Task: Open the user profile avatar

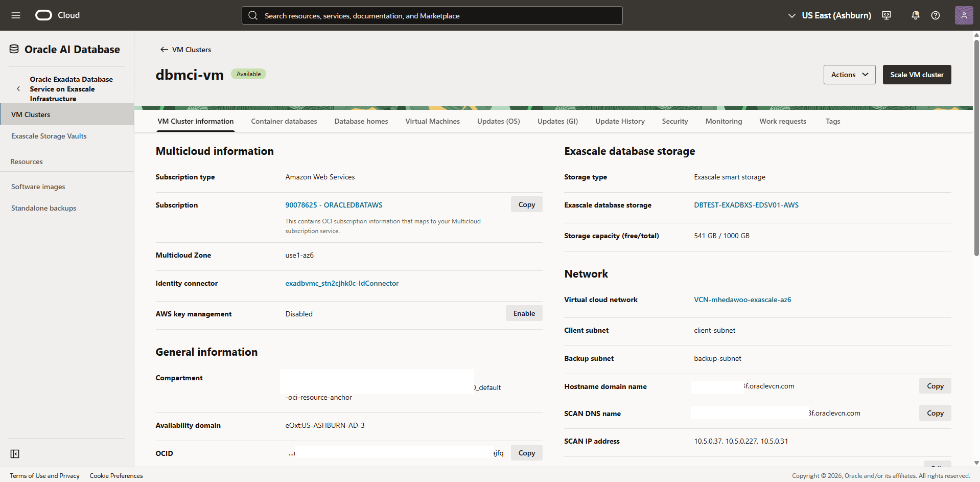Action: click(x=964, y=15)
